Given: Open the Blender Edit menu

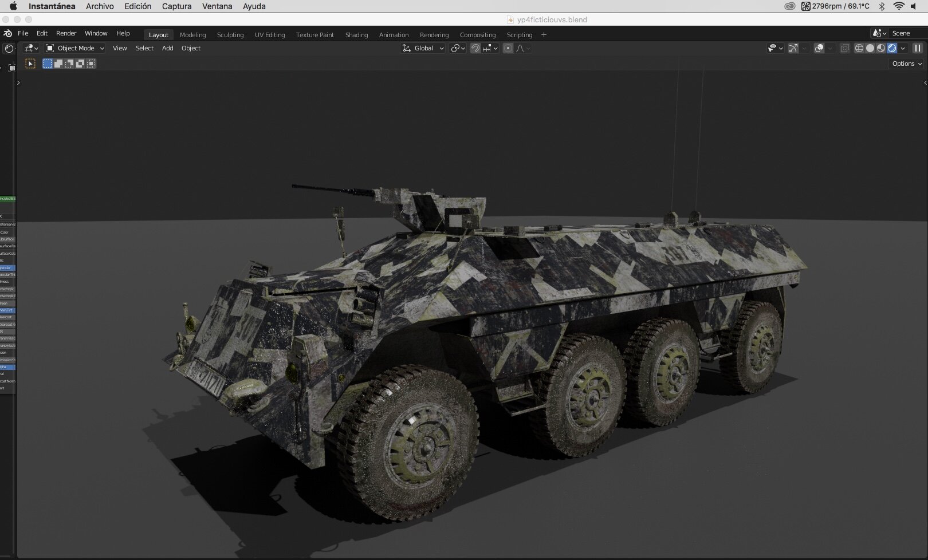Looking at the screenshot, I should [42, 33].
